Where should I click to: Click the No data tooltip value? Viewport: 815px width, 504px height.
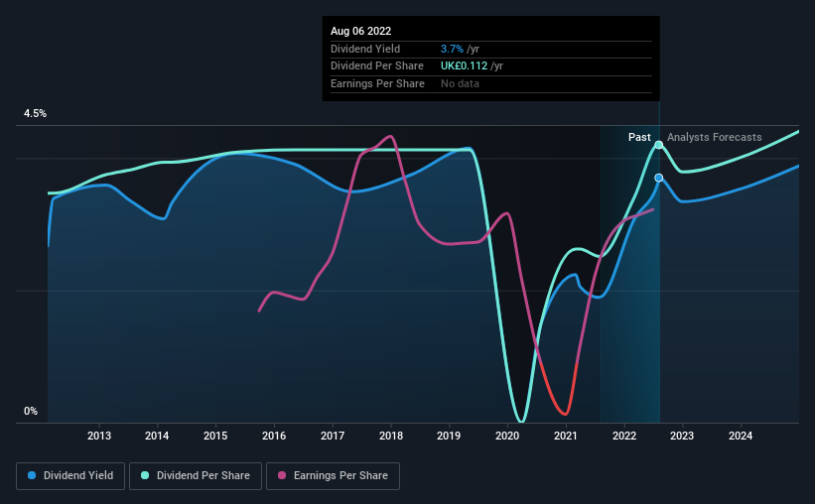460,83
